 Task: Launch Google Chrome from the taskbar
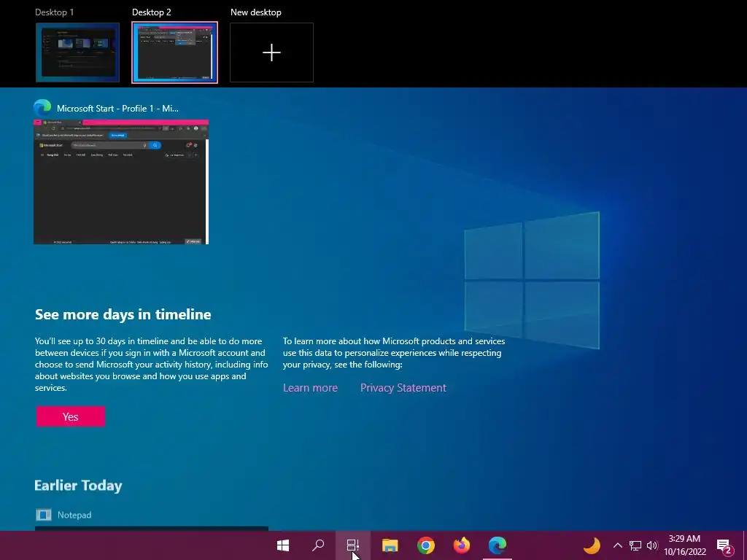point(425,545)
